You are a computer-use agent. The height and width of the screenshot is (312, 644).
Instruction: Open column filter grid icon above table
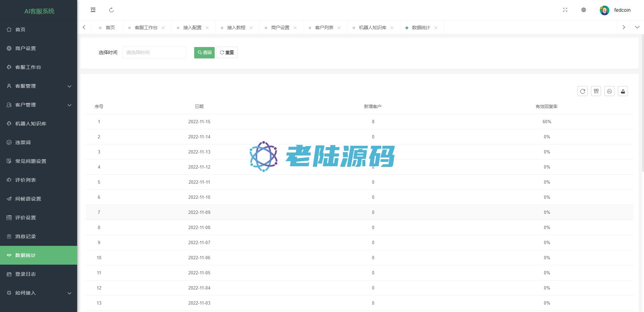click(x=596, y=91)
